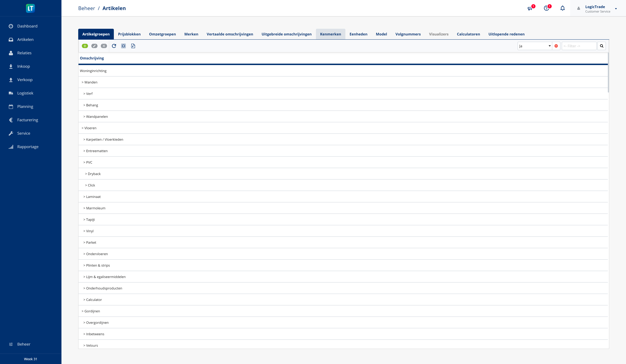Open the Uitgebreide omschrijvingen tab

(x=286, y=34)
